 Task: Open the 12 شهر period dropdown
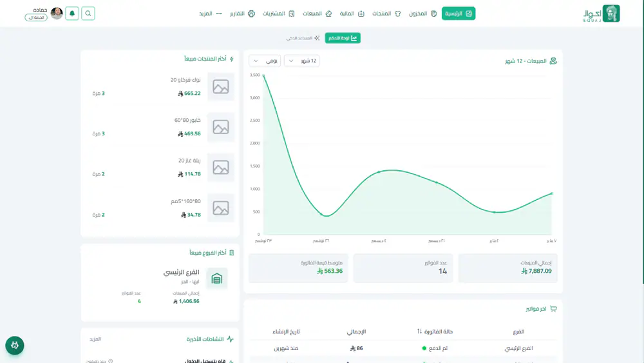pos(302,61)
